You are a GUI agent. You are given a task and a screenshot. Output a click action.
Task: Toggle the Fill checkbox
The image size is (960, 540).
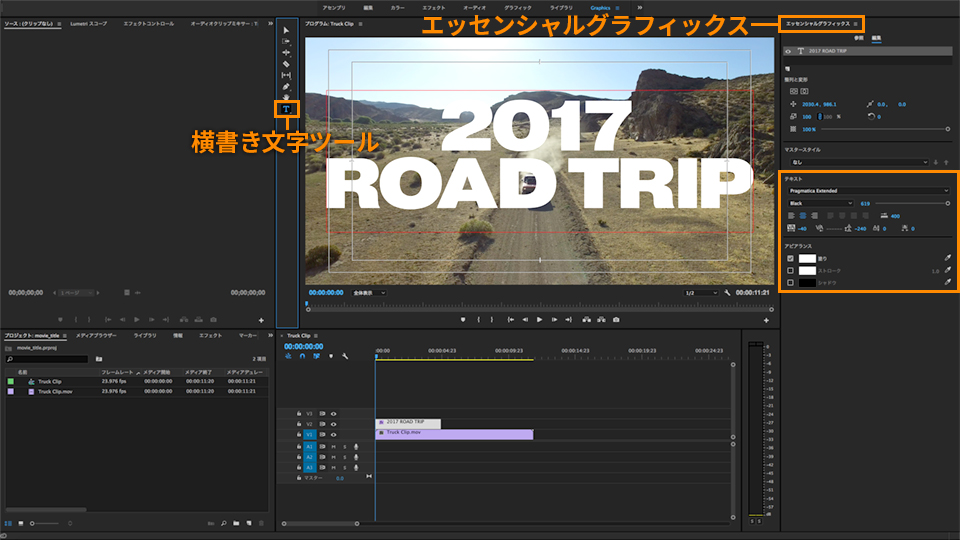(790, 258)
